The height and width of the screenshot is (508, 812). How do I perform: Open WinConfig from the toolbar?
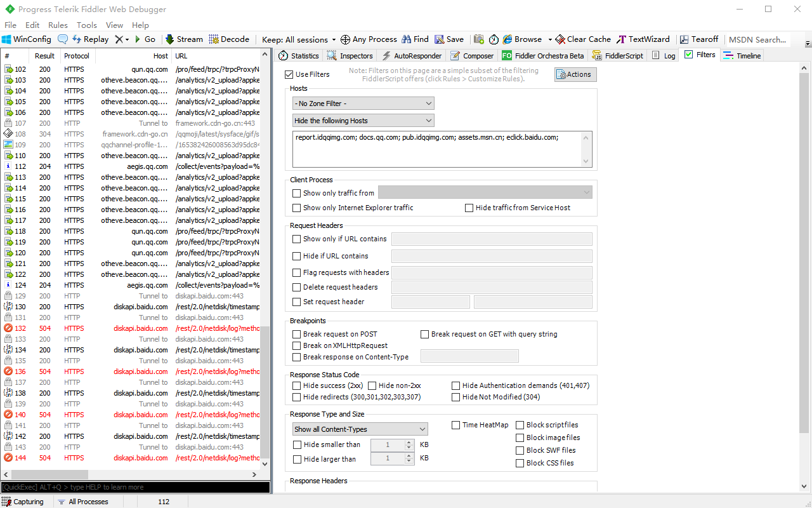[26, 39]
